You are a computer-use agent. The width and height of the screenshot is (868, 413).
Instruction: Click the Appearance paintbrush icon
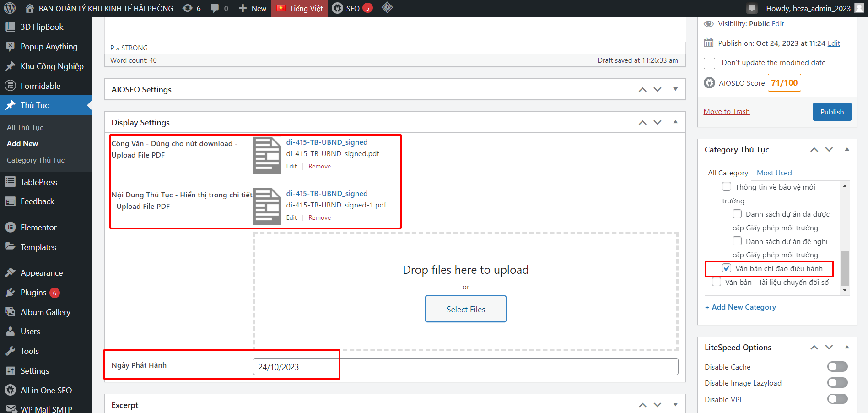(10, 273)
